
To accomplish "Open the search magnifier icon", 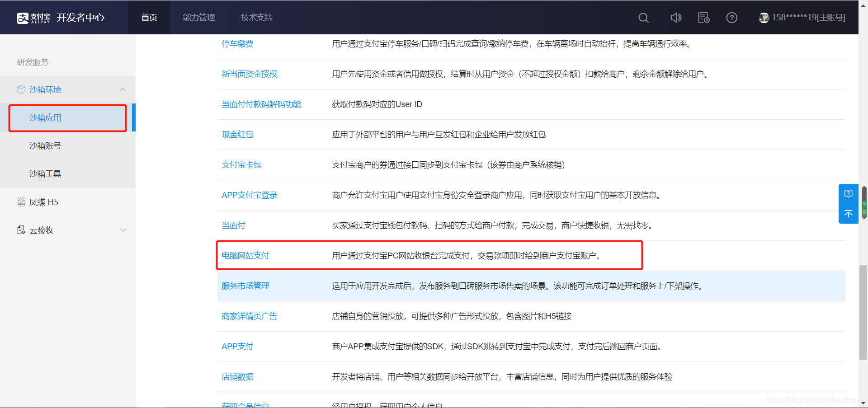I will (x=643, y=18).
